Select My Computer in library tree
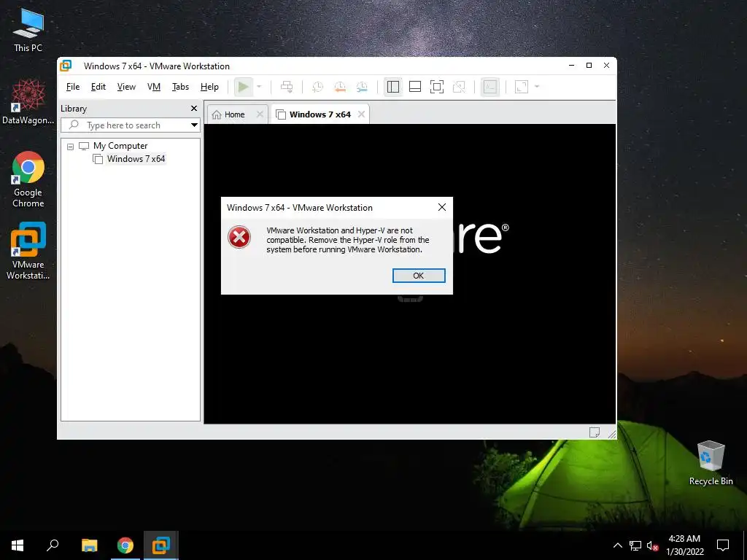 [x=120, y=146]
